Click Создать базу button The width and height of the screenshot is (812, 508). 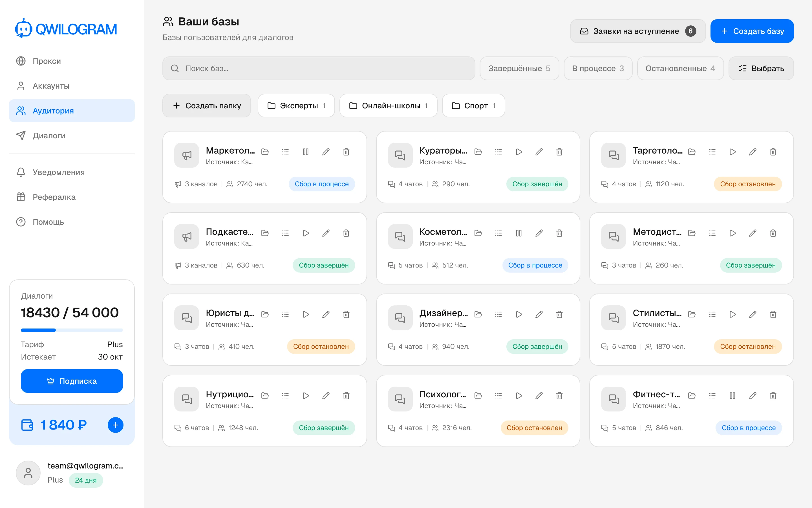[x=752, y=31]
